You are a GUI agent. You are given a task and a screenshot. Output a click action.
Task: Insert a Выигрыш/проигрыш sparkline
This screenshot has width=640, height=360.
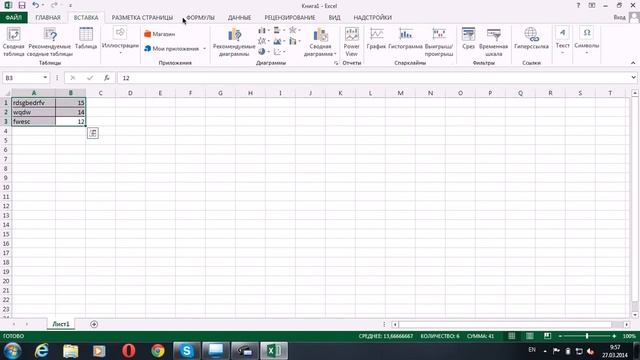(x=439, y=42)
